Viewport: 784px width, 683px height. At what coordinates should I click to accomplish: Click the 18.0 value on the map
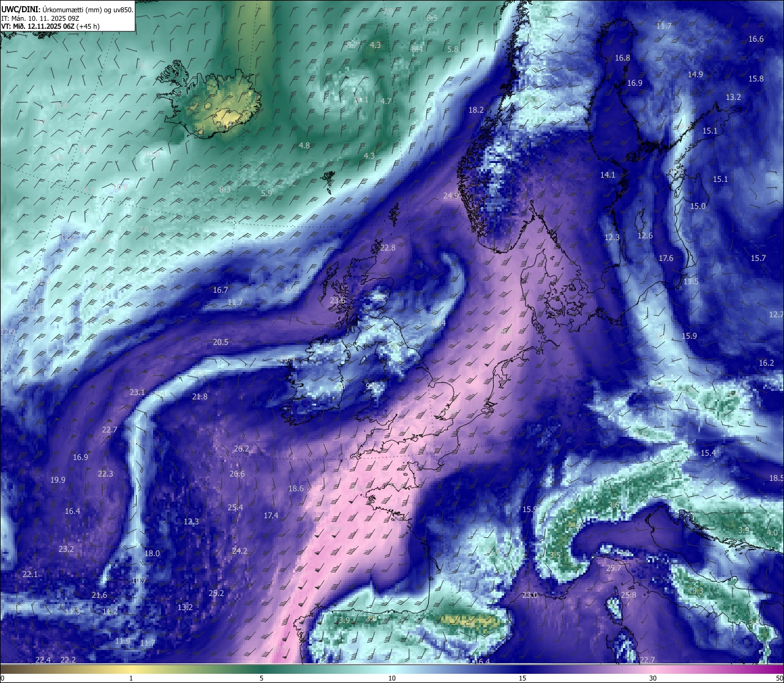152,553
